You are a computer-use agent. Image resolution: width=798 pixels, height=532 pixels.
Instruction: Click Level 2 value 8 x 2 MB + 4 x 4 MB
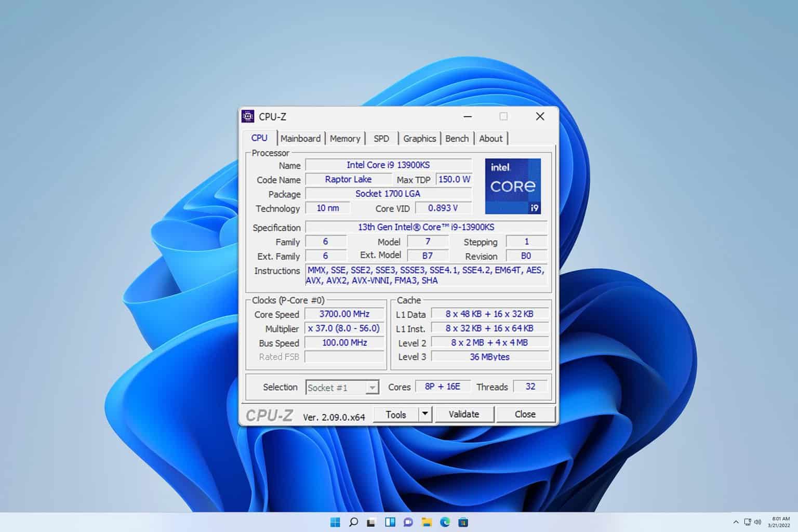(489, 342)
